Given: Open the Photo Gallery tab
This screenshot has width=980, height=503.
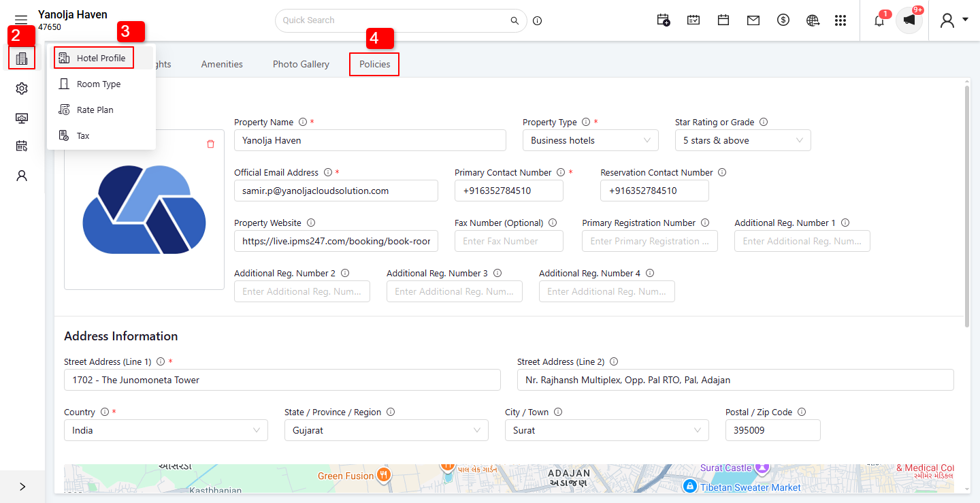Looking at the screenshot, I should click(x=301, y=64).
